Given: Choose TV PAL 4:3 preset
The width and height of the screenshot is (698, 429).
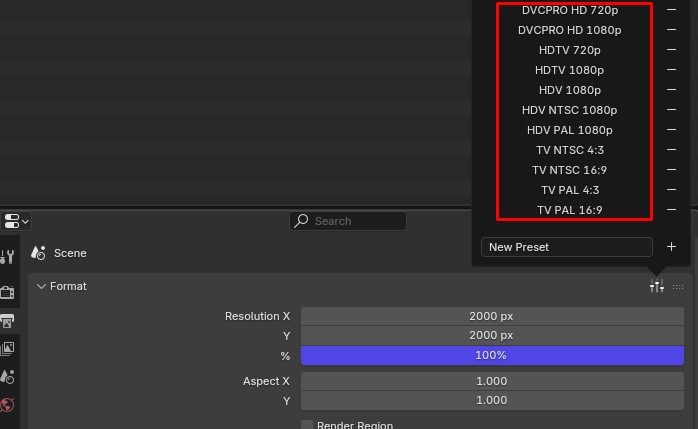Looking at the screenshot, I should coord(570,190).
